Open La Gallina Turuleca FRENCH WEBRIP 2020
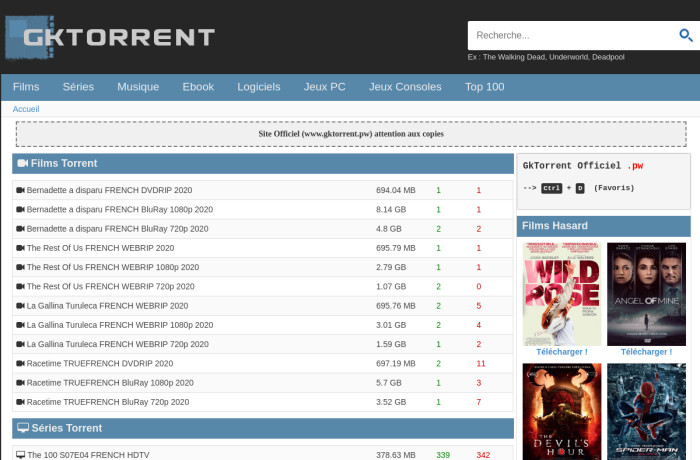700x460 pixels. 107,306
